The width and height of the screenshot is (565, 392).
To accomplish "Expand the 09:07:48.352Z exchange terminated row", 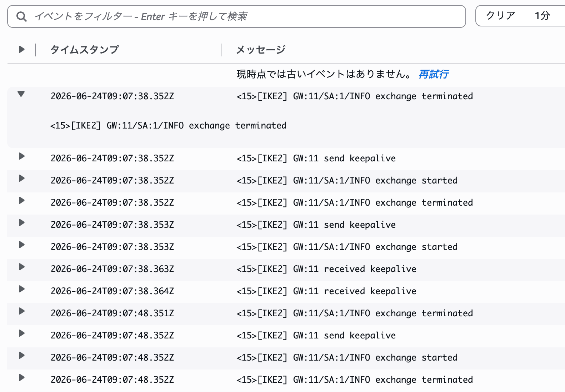I will tap(21, 377).
